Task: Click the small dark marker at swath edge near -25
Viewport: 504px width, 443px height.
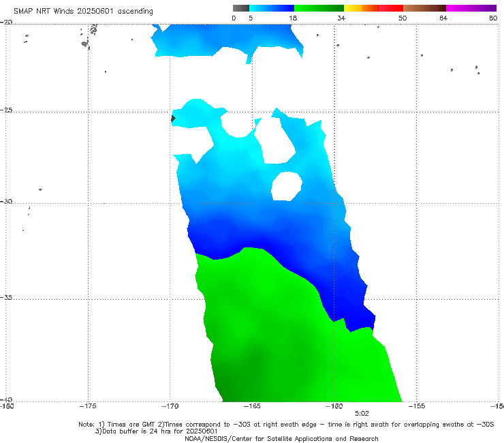Action: point(173,119)
